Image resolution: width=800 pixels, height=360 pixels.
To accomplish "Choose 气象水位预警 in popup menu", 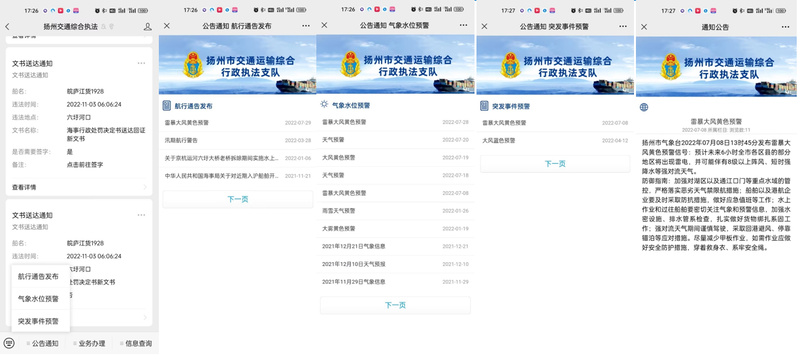I will (38, 299).
